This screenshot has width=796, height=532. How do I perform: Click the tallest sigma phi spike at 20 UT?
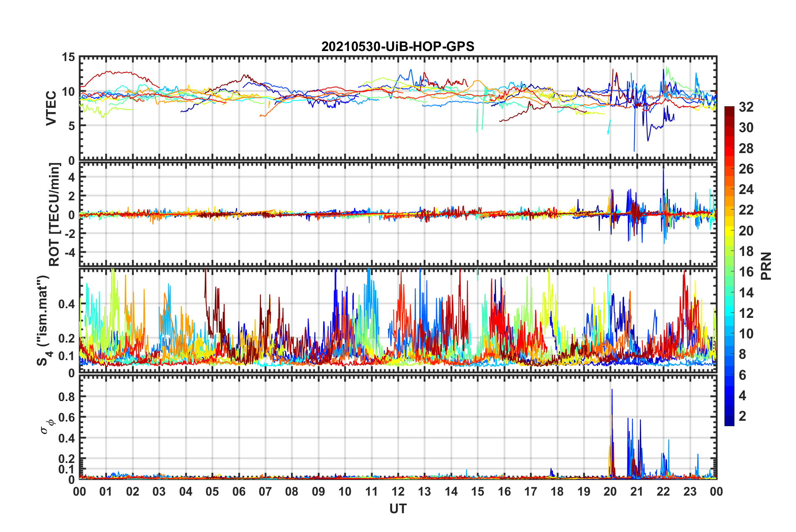click(x=612, y=390)
